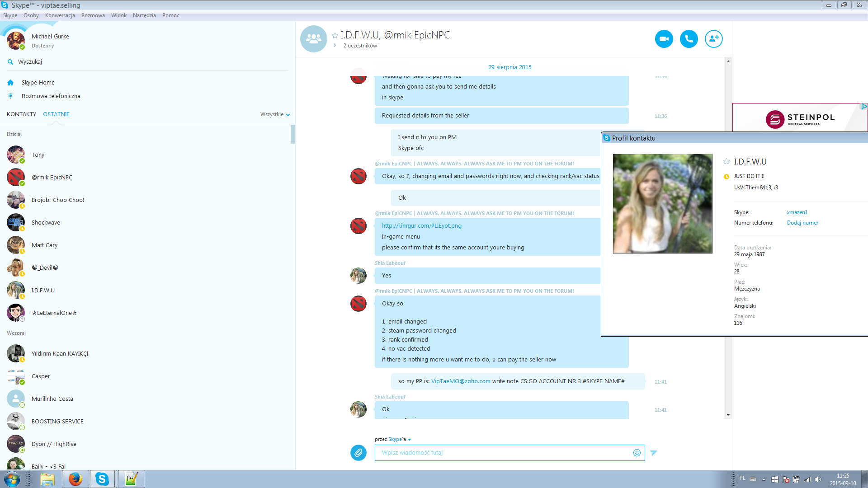Start a video call in the conversation header
The image size is (868, 488).
(x=664, y=39)
